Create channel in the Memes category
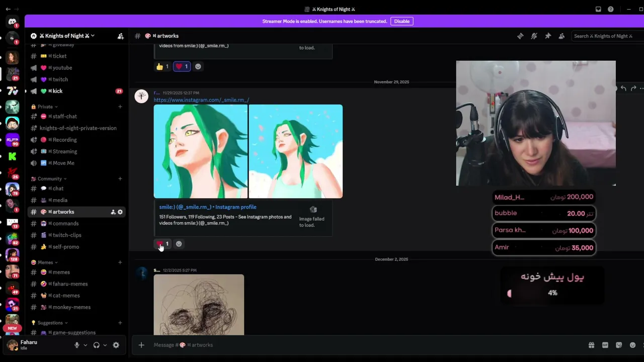 click(x=120, y=262)
